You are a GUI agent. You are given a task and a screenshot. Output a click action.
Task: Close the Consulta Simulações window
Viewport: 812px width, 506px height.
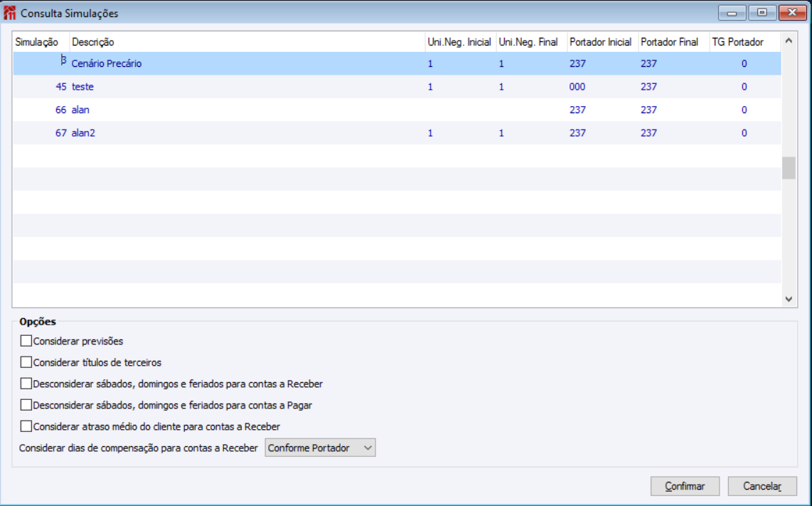coord(792,13)
